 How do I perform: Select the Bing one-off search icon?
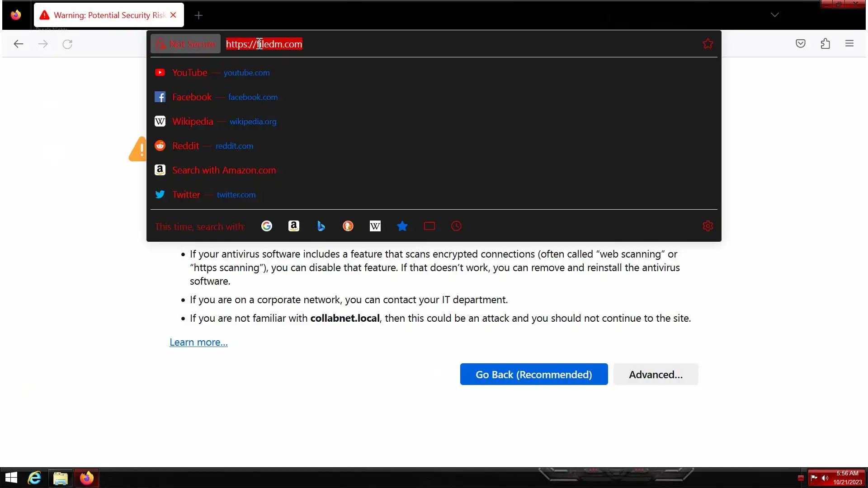pyautogui.click(x=321, y=226)
